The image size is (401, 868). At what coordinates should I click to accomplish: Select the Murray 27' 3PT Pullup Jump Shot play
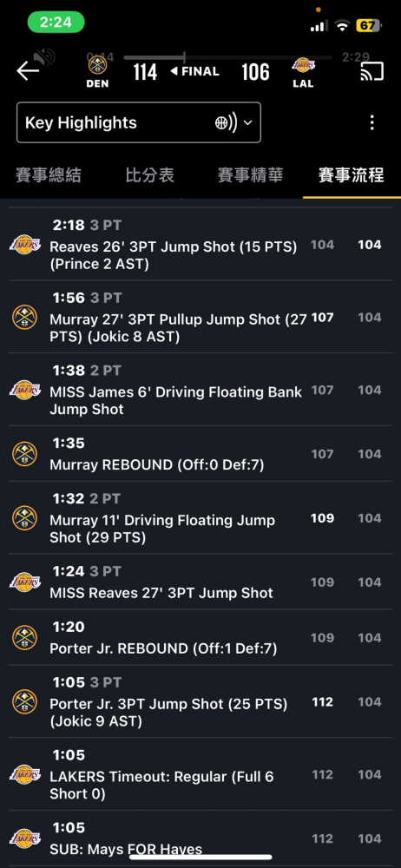click(200, 317)
